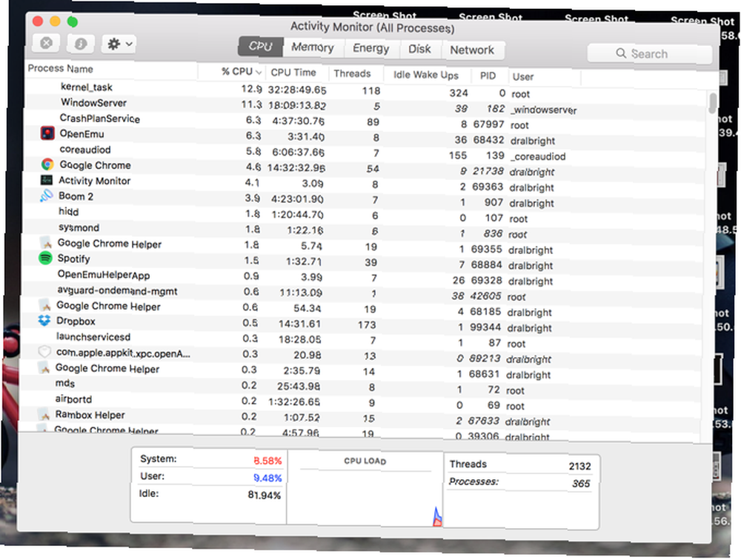Image resolution: width=741 pixels, height=560 pixels.
Task: Click icon of Google Chrome Helper 54.34
Action: 44,304
